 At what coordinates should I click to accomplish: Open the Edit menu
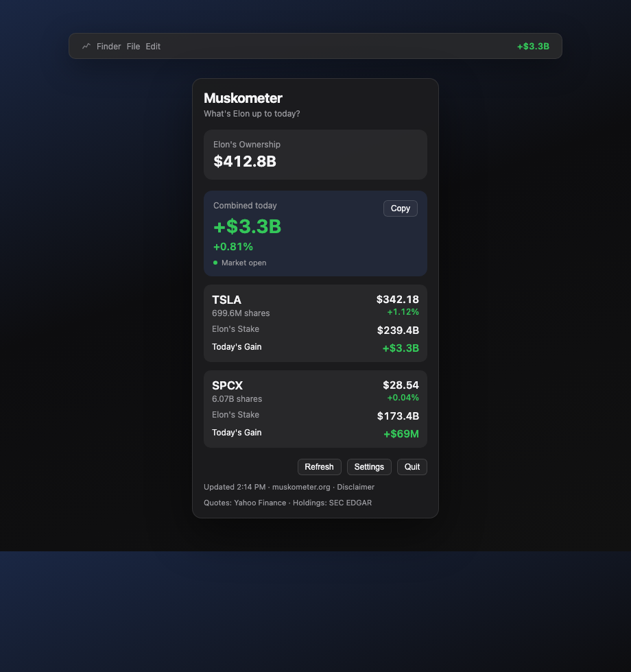click(153, 47)
